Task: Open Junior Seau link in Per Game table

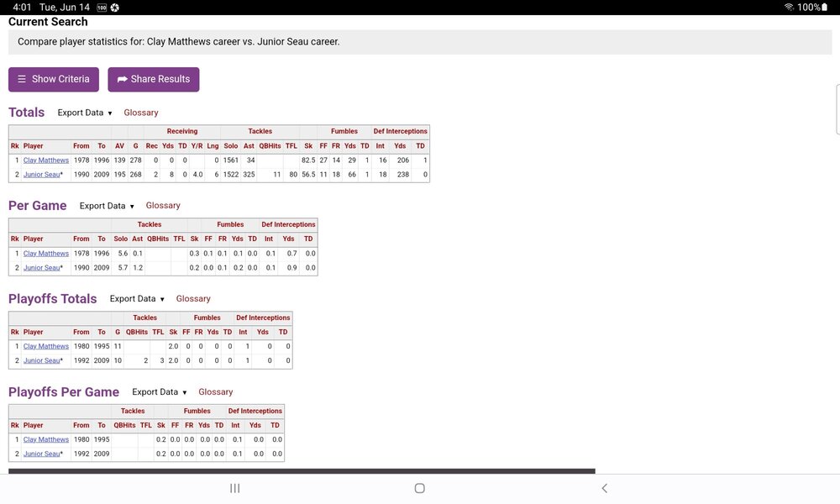Action: pyautogui.click(x=42, y=268)
